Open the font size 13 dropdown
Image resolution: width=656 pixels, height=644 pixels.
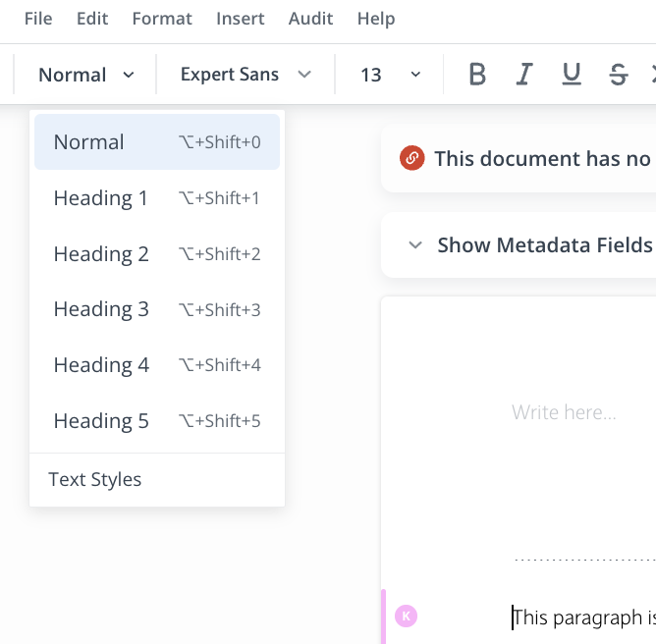tap(390, 75)
